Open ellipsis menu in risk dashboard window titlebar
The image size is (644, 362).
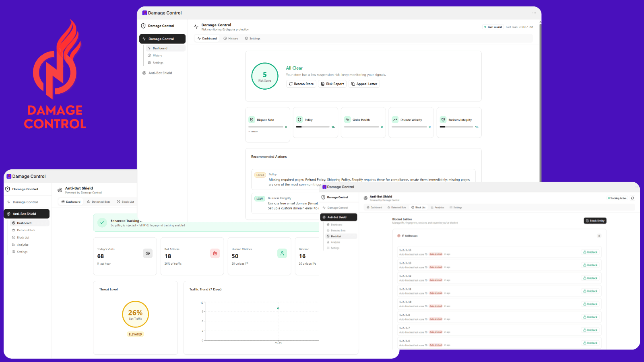click(x=534, y=13)
